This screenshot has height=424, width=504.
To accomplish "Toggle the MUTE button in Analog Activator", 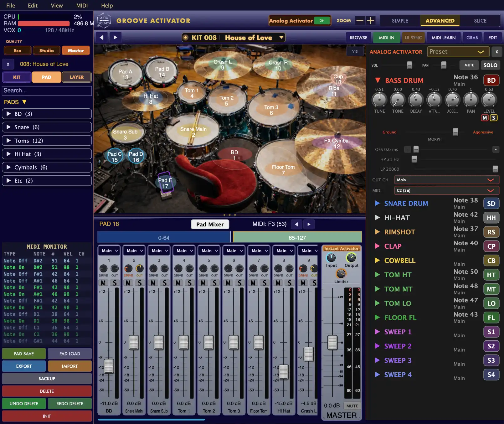I will pyautogui.click(x=469, y=65).
